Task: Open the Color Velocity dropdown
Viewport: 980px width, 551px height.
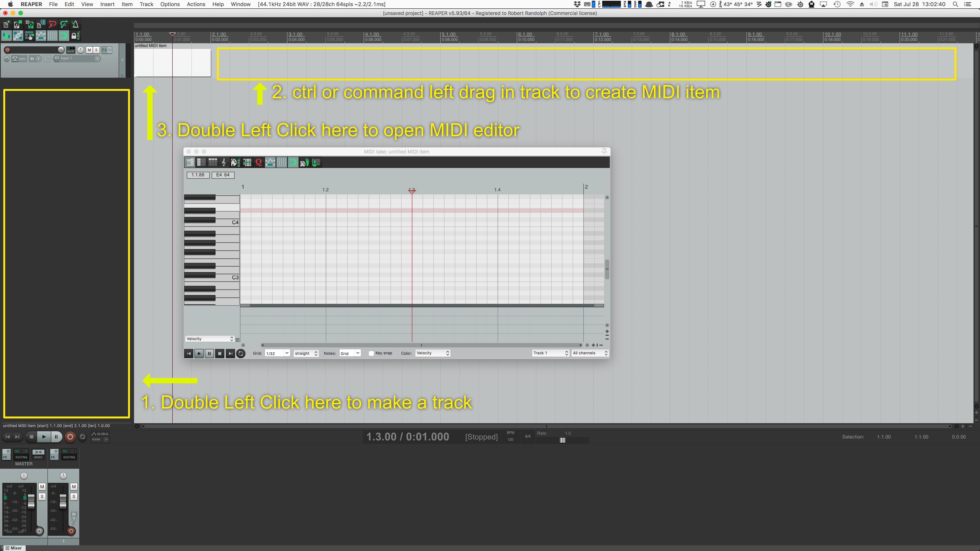Action: (x=433, y=353)
